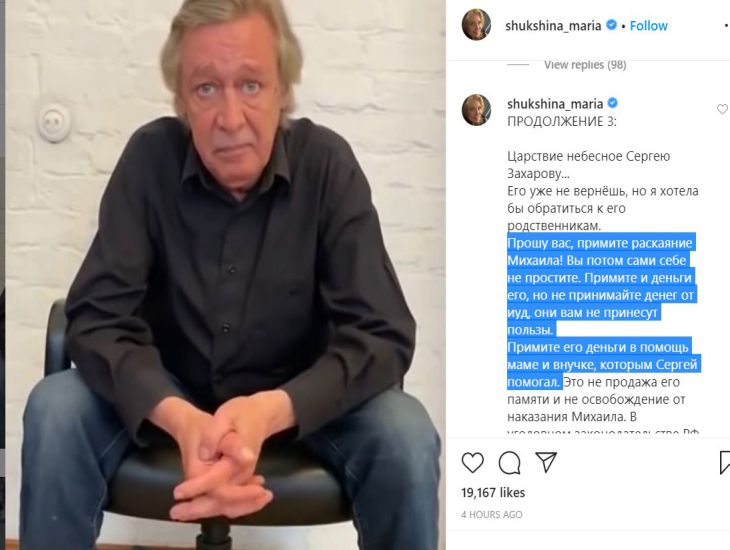The width and height of the screenshot is (730, 550).
Task: Click the highlighted text Прошу вас, примите раскаяние
Action: pos(600,243)
